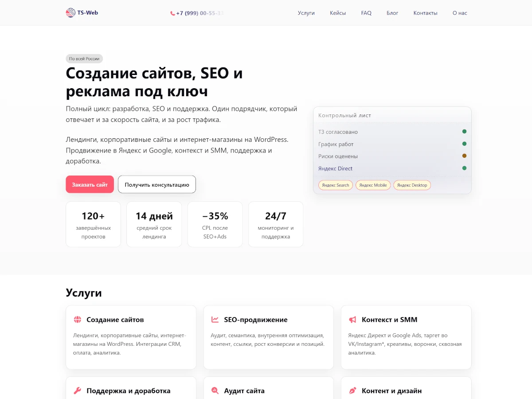Click green status dot next to График работ

pyautogui.click(x=464, y=144)
